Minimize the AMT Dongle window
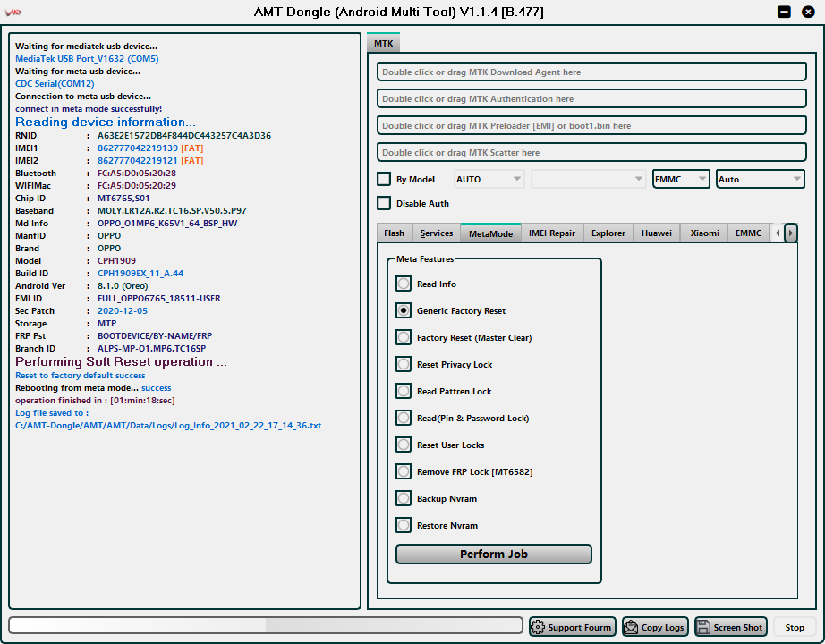Screen dimensions: 825x644 [784, 12]
